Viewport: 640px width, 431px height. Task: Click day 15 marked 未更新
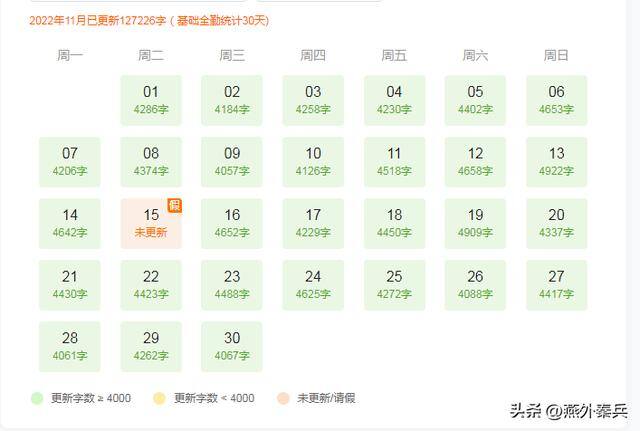point(151,224)
